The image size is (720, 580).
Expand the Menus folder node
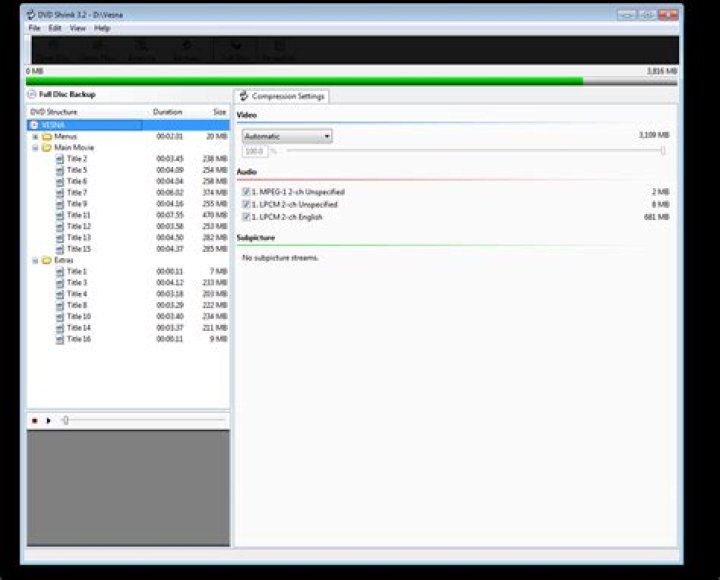pos(35,137)
